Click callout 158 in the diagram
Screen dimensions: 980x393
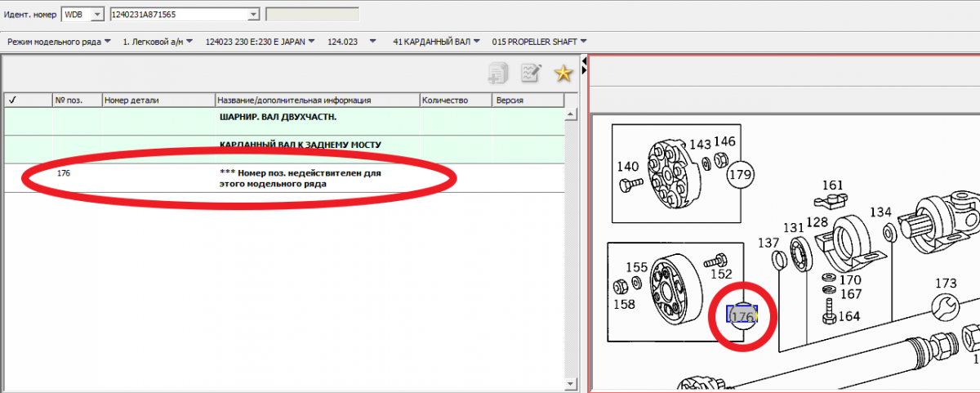pos(625,305)
